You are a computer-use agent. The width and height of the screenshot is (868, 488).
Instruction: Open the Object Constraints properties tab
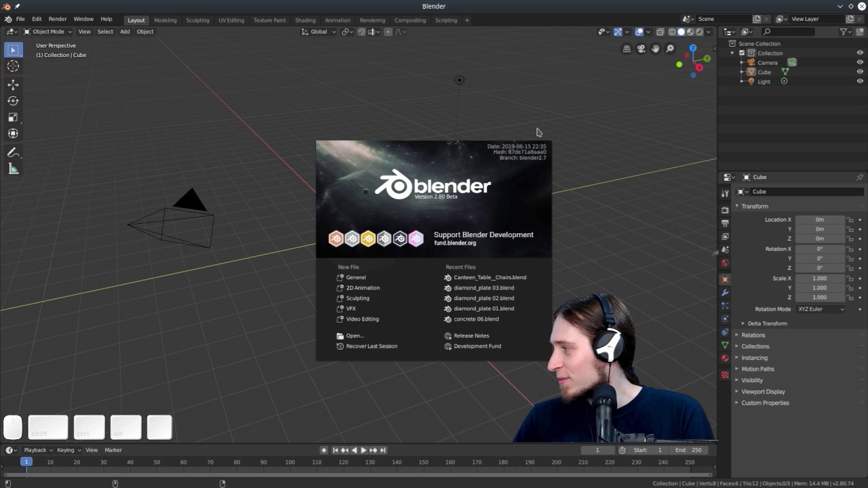(725, 332)
